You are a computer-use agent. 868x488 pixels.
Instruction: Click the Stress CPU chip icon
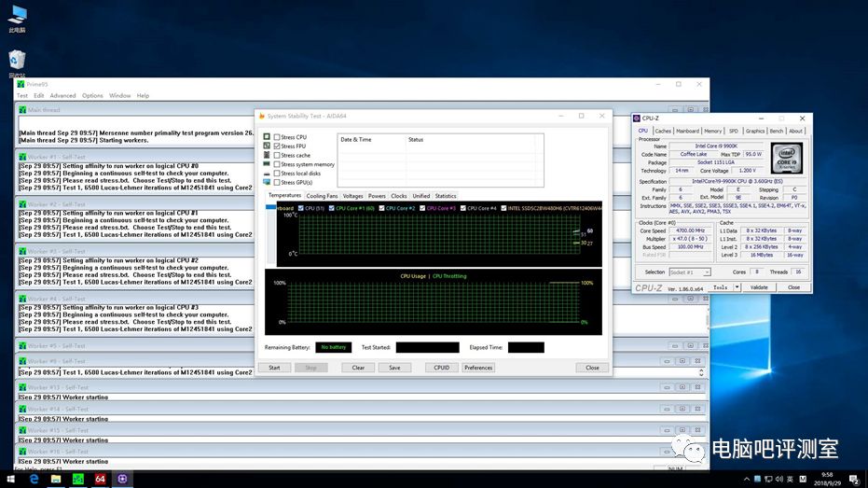coord(267,137)
